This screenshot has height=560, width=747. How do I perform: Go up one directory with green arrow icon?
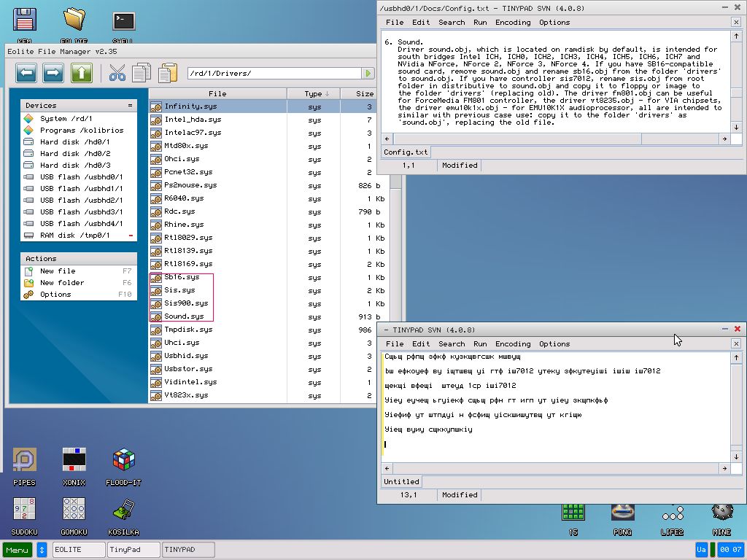point(81,73)
